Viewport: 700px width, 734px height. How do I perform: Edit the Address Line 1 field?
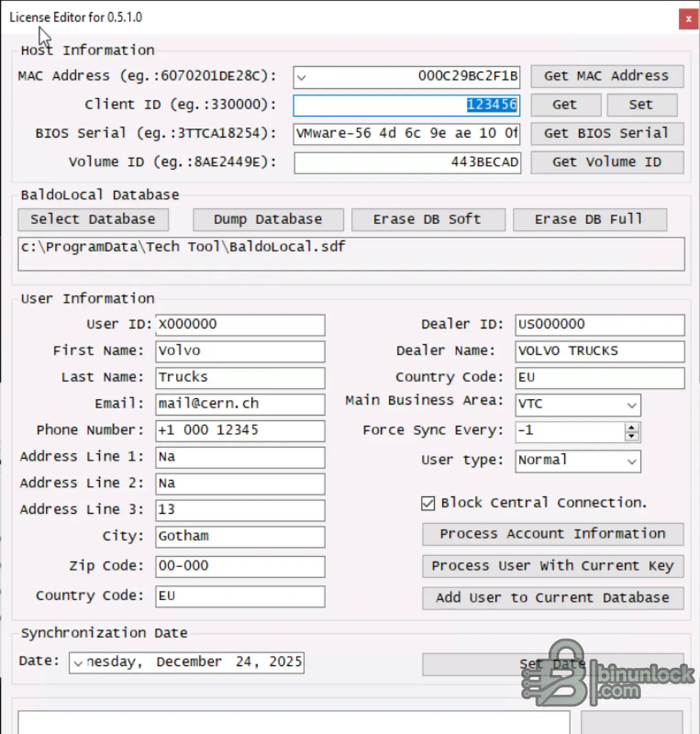[x=240, y=457]
